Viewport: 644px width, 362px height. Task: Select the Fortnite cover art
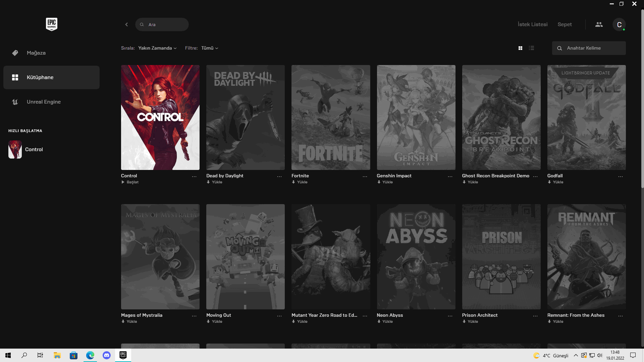pos(331,118)
